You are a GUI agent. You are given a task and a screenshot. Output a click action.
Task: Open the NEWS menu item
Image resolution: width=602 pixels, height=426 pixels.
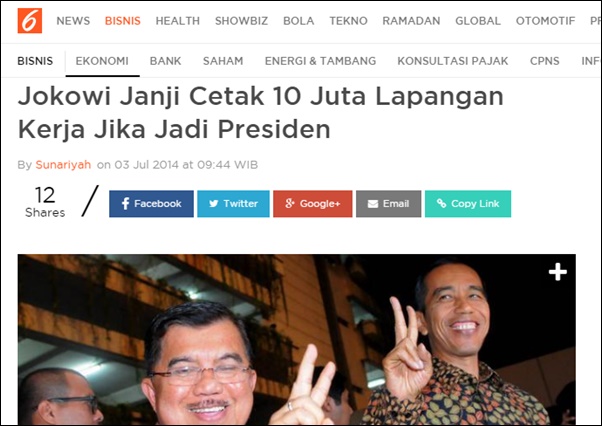(73, 21)
